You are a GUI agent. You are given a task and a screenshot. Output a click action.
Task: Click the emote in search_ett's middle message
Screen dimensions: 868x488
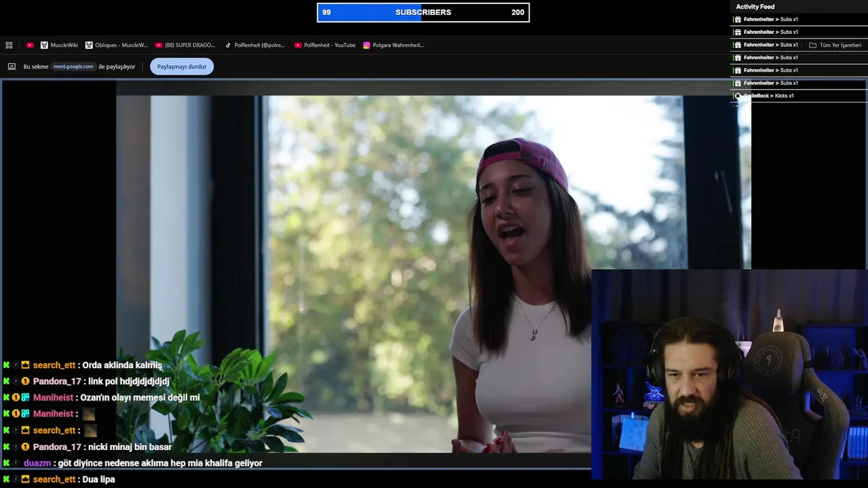[x=90, y=430]
